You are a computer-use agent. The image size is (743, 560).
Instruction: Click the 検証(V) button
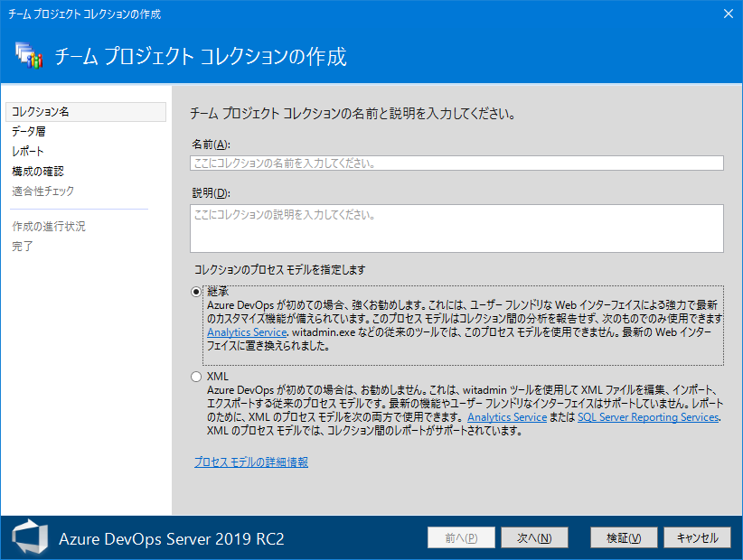tap(624, 537)
